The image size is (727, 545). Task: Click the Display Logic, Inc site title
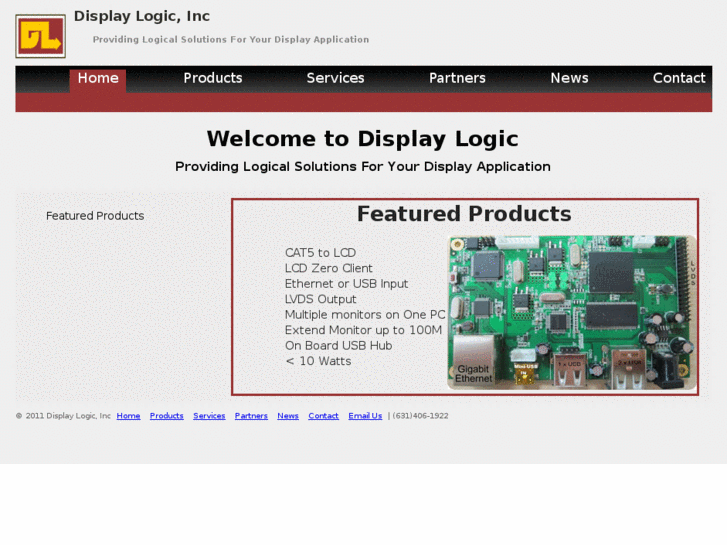click(x=142, y=16)
